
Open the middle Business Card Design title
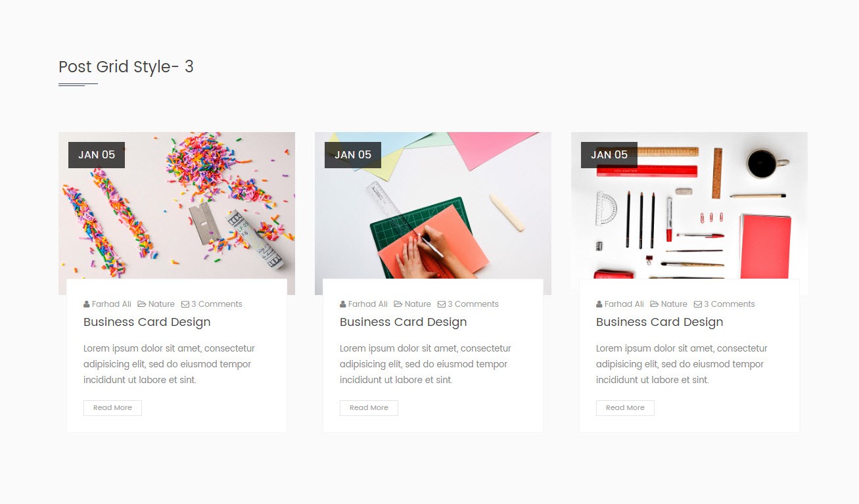tap(404, 322)
